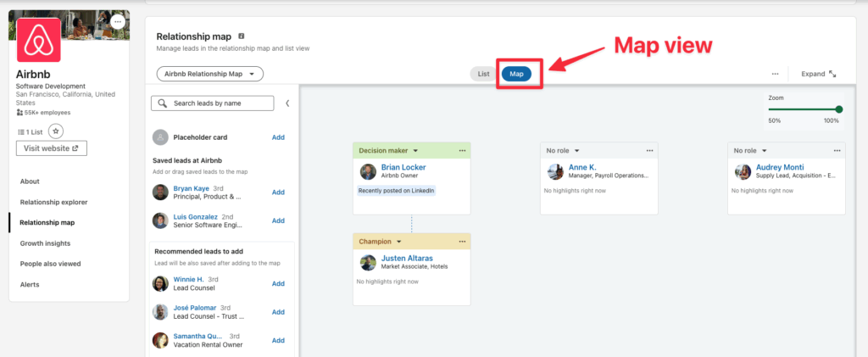Click Luis Gonzalez's profile photo
The height and width of the screenshot is (357, 868).
[x=160, y=220]
